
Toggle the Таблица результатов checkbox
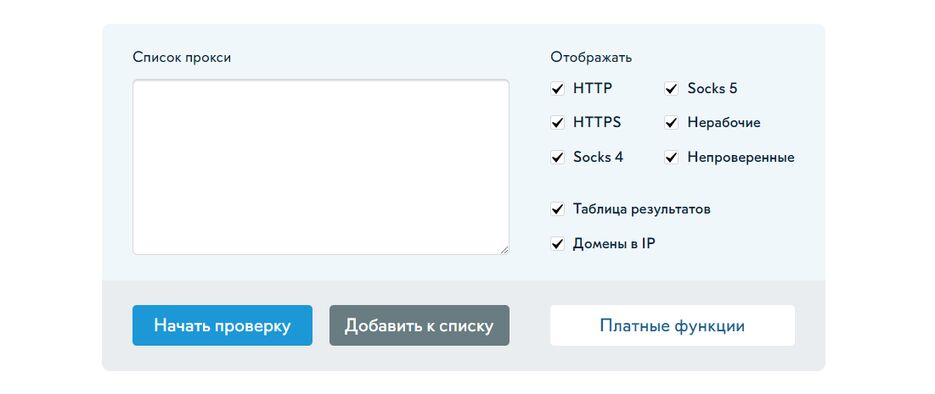point(558,209)
